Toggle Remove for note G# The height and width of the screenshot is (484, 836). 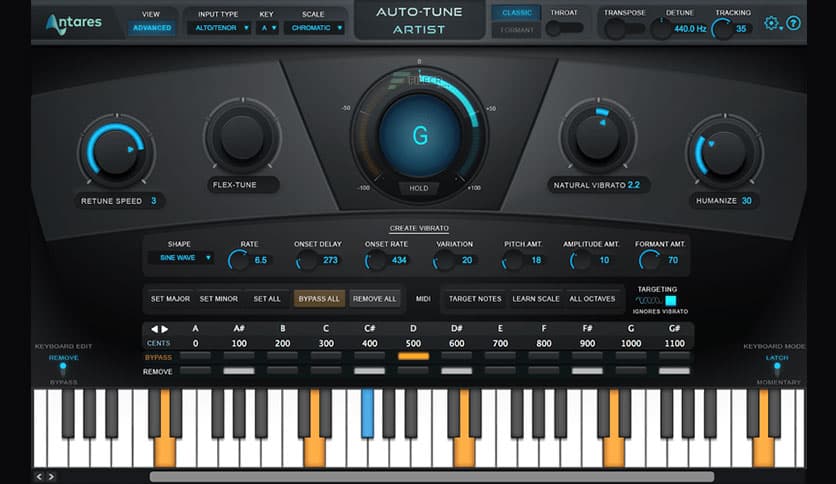point(674,371)
